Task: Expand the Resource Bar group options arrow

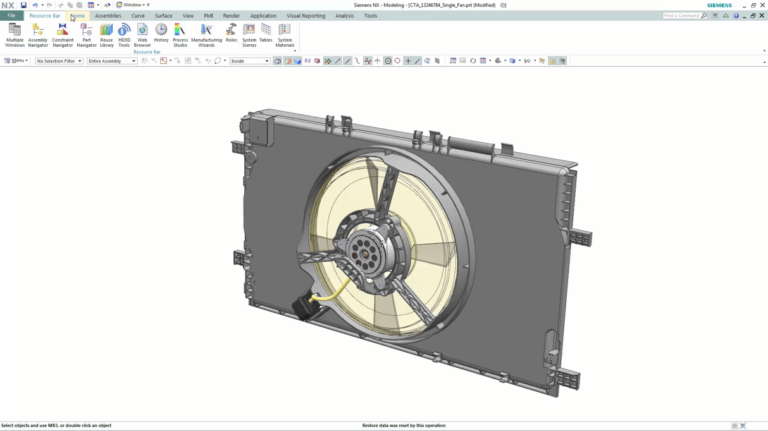Action: (x=295, y=51)
